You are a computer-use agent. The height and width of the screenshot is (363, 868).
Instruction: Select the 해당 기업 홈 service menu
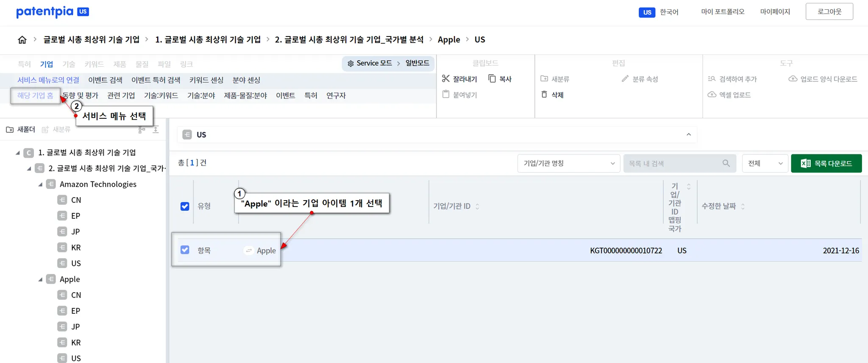coord(35,95)
